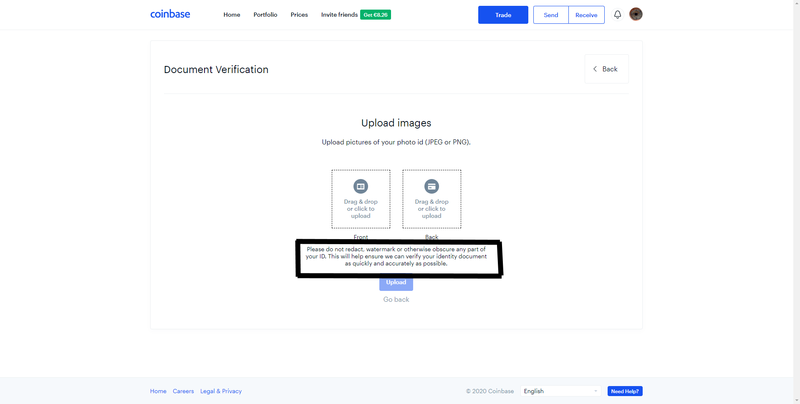Click the Coinbase logo

pyautogui.click(x=170, y=14)
